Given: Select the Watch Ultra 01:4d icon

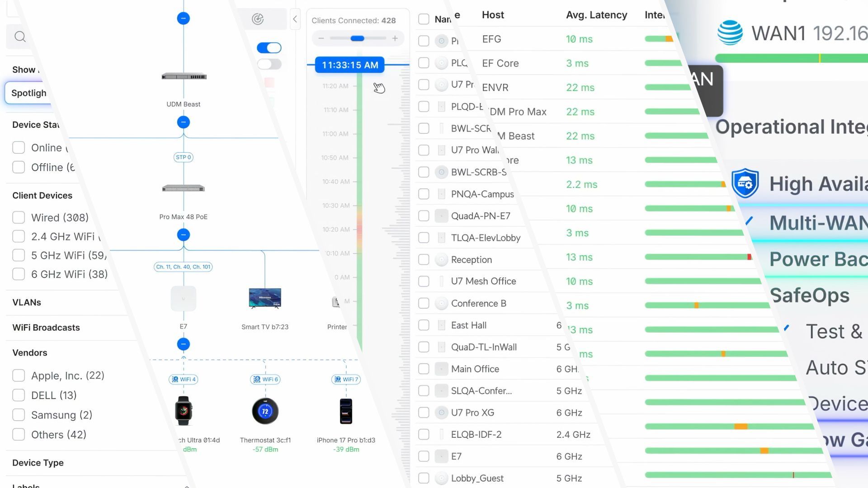Looking at the screenshot, I should point(184,411).
